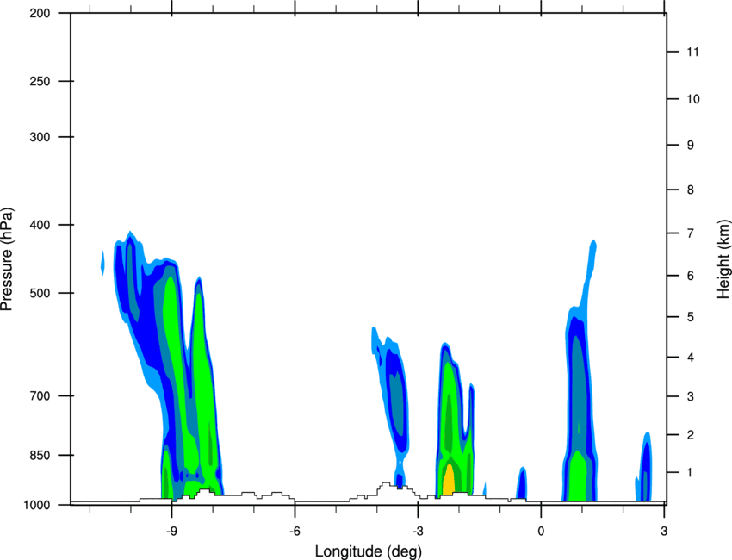Click the 'Pressure (hPa)' axis title
Image resolution: width=732 pixels, height=560 pixels.
pyautogui.click(x=7, y=259)
